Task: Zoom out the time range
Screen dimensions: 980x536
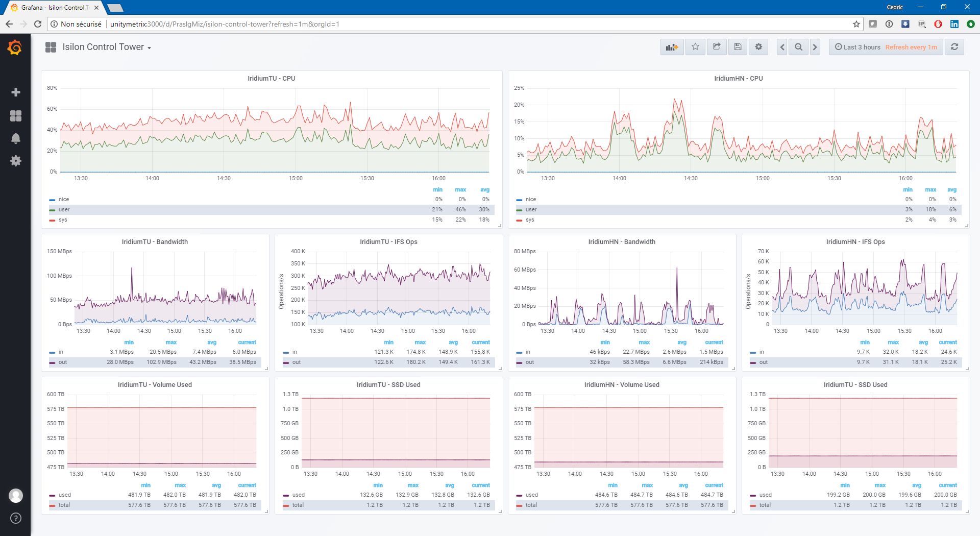Action: point(798,47)
